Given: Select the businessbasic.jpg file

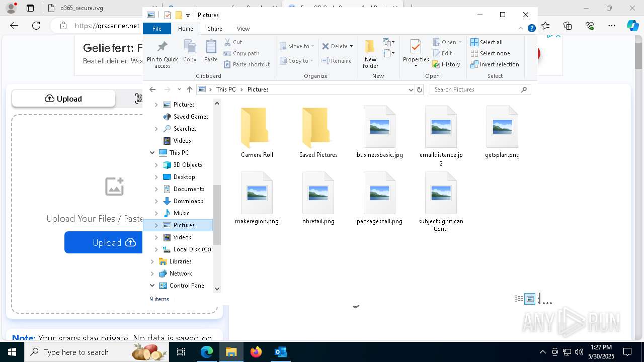Looking at the screenshot, I should 379,132.
